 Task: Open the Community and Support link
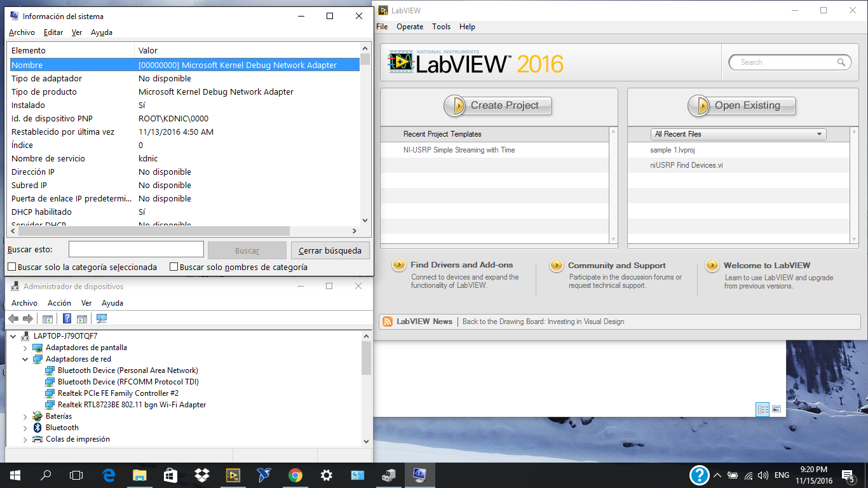pyautogui.click(x=617, y=265)
